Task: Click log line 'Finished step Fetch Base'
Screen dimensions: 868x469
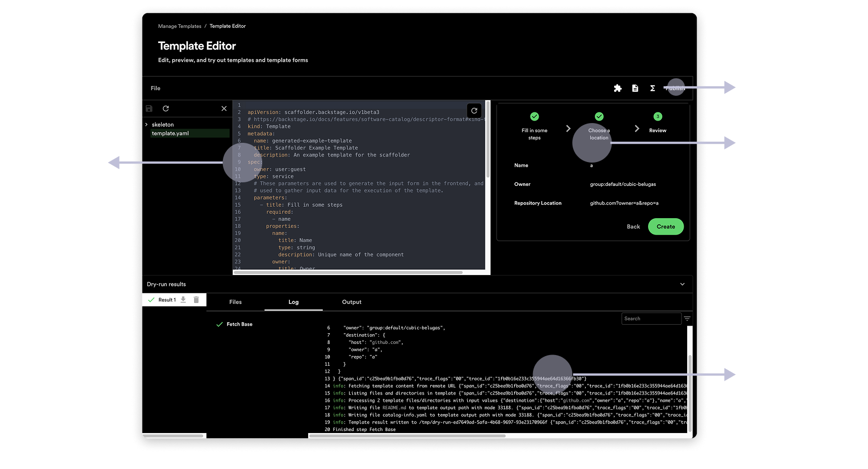Action: tap(364, 429)
